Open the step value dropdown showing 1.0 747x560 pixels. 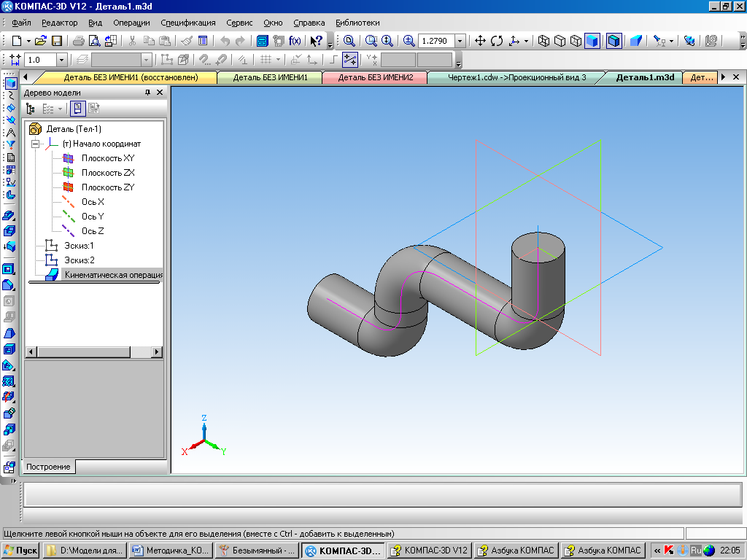(61, 60)
